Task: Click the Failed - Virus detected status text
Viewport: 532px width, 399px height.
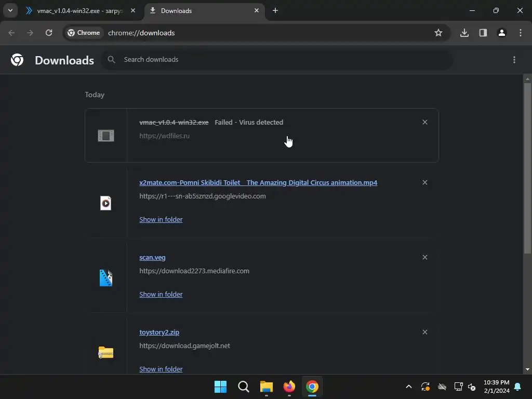Action: [x=249, y=122]
